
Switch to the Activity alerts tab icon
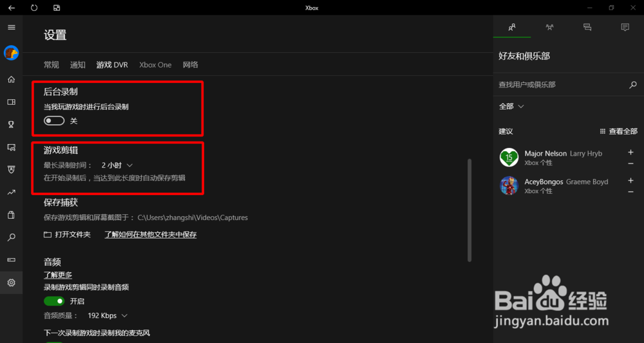tap(625, 27)
